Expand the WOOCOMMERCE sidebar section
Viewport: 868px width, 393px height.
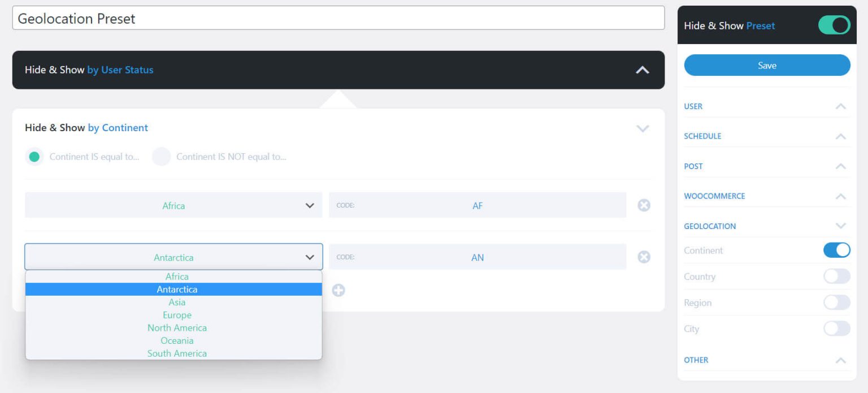point(840,196)
